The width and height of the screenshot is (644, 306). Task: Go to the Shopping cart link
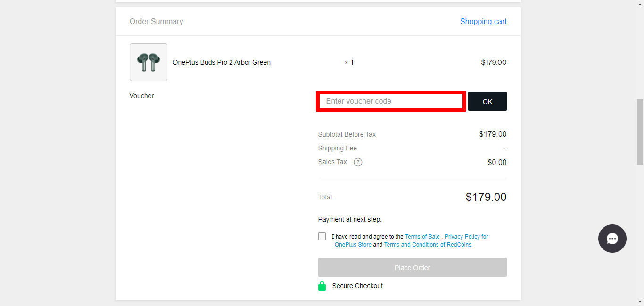(483, 21)
